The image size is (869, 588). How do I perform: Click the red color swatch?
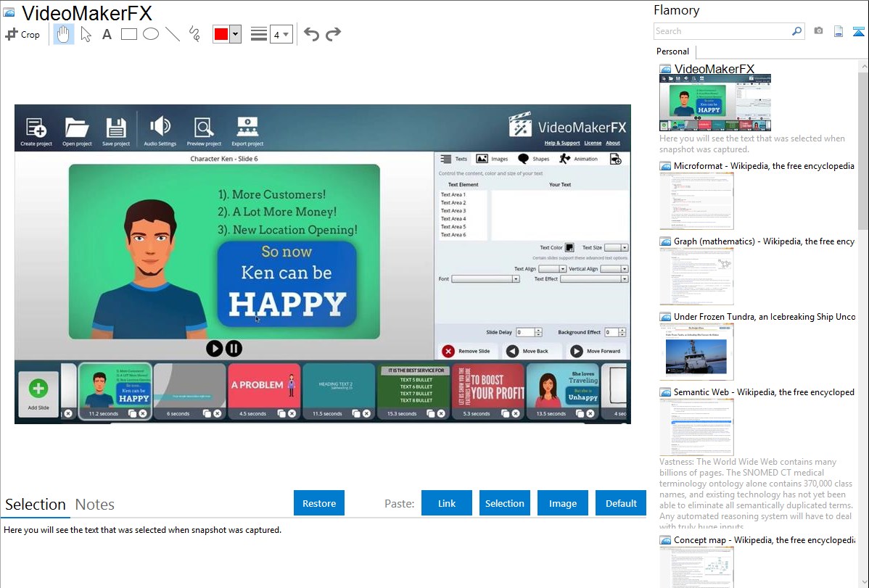[x=221, y=34]
